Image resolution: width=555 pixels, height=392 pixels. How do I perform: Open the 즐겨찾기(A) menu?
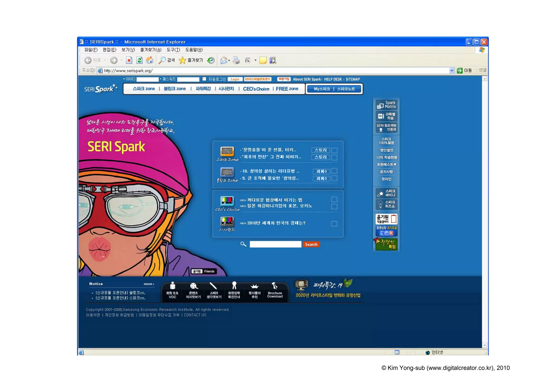point(150,50)
